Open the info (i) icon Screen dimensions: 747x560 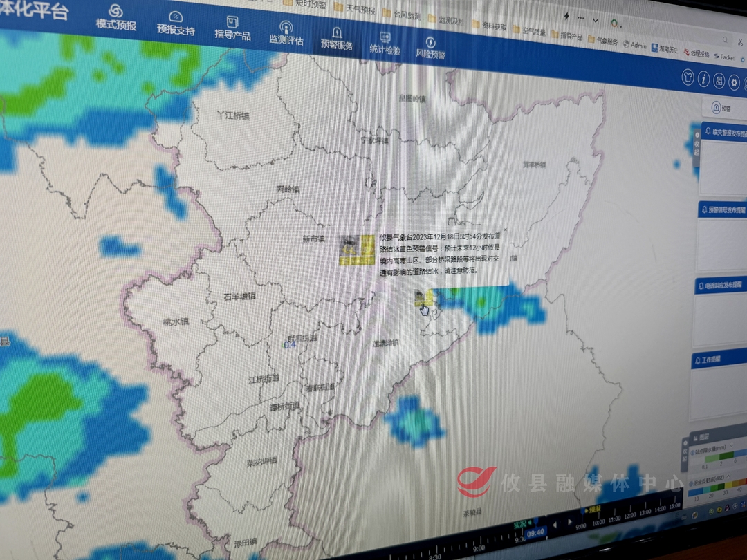coord(703,80)
